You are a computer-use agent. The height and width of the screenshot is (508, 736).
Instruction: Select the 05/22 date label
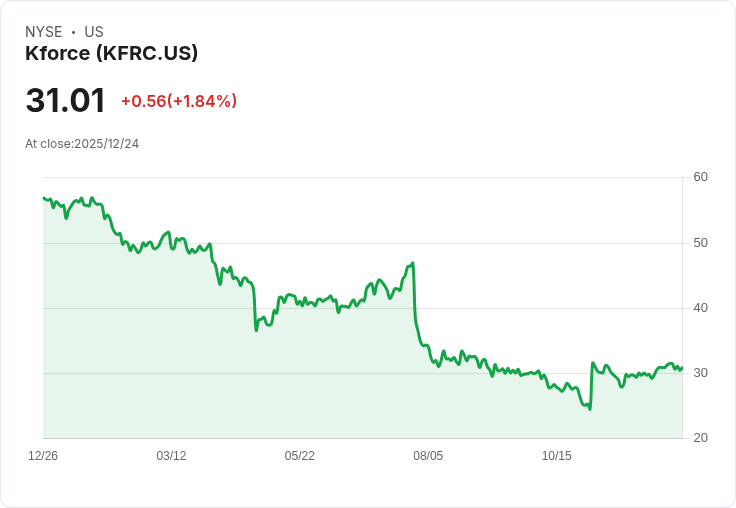pyautogui.click(x=299, y=456)
